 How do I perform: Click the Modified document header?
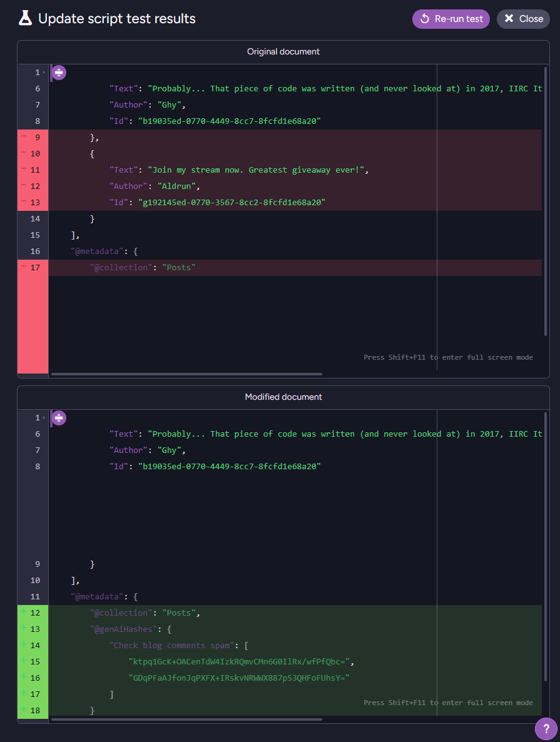pos(283,397)
